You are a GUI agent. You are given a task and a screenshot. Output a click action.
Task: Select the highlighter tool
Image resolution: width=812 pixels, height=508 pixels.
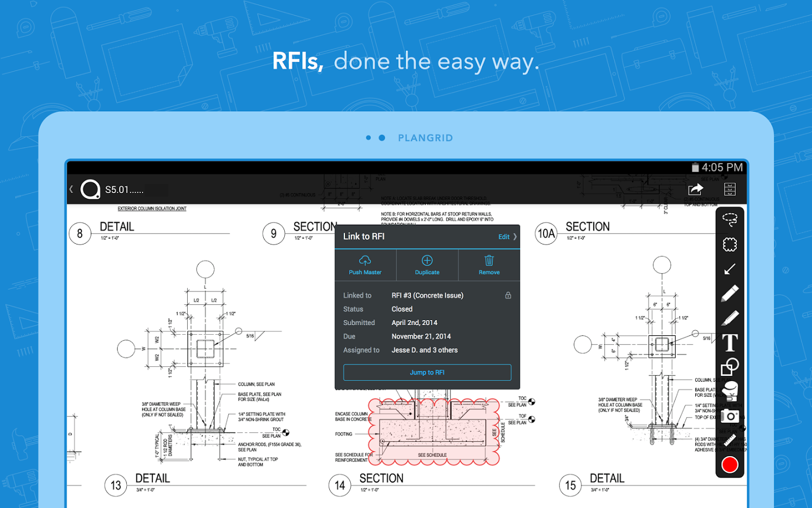click(730, 318)
